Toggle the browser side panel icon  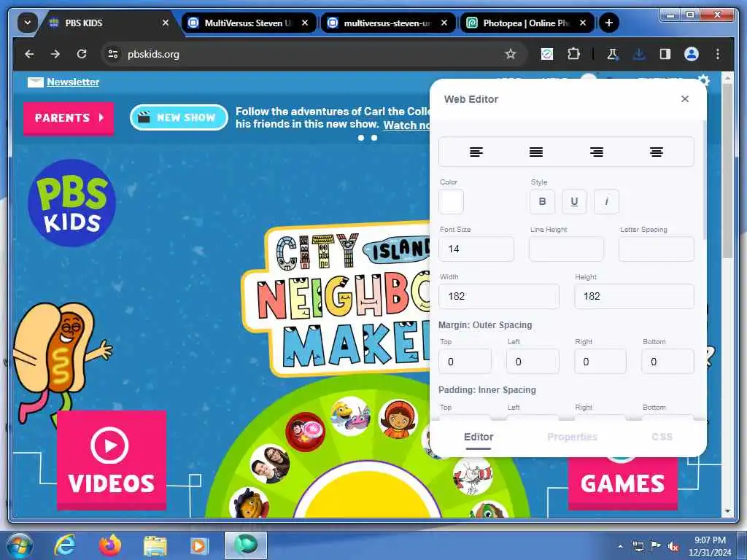[665, 54]
